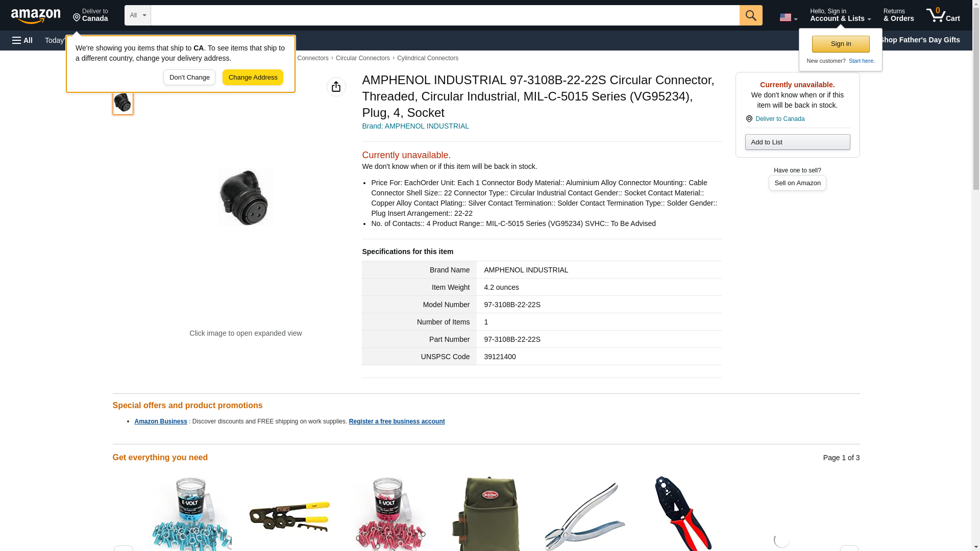Image resolution: width=980 pixels, height=551 pixels.
Task: Focus the Amazon search input field
Action: (445, 15)
